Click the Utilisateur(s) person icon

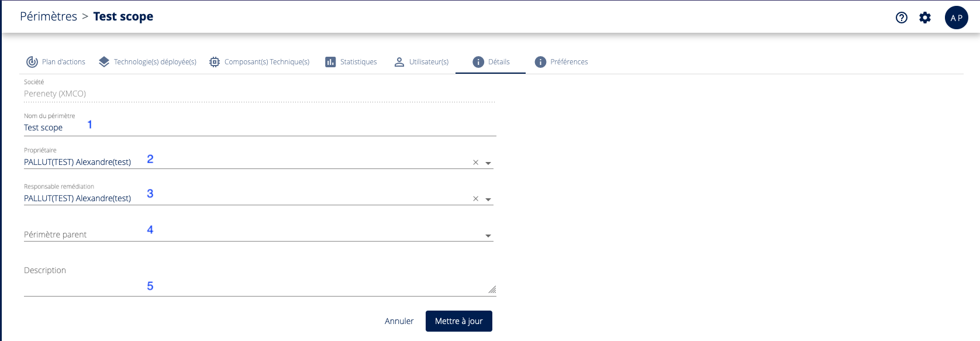(x=399, y=62)
